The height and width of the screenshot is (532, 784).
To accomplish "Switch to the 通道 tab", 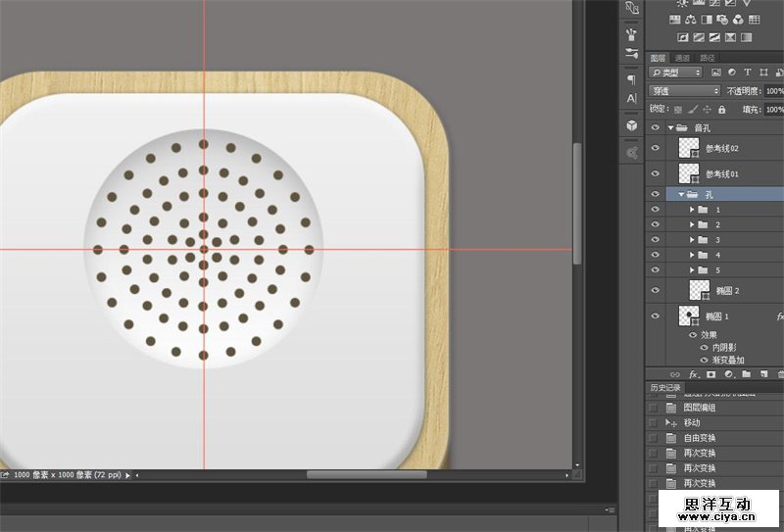I will [x=682, y=58].
